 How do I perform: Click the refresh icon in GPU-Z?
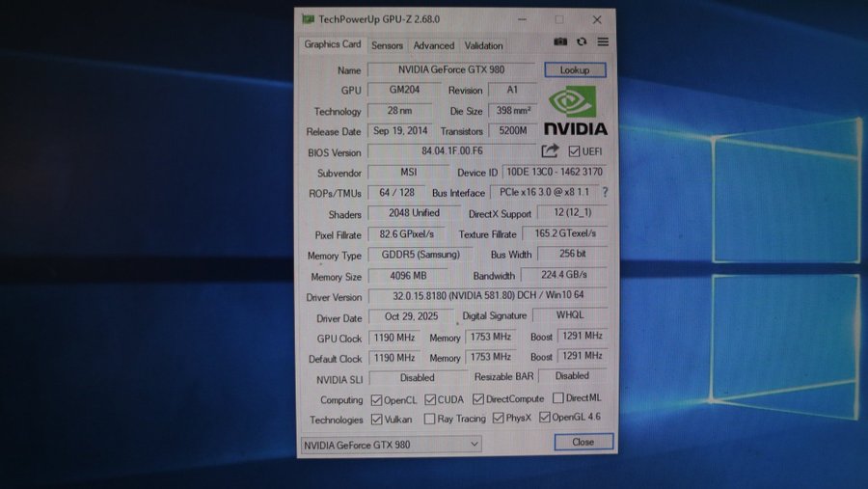pos(582,42)
